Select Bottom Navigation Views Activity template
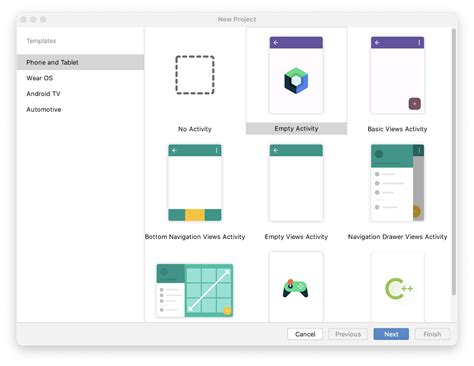Viewport: 474px width, 366px height. tap(195, 183)
